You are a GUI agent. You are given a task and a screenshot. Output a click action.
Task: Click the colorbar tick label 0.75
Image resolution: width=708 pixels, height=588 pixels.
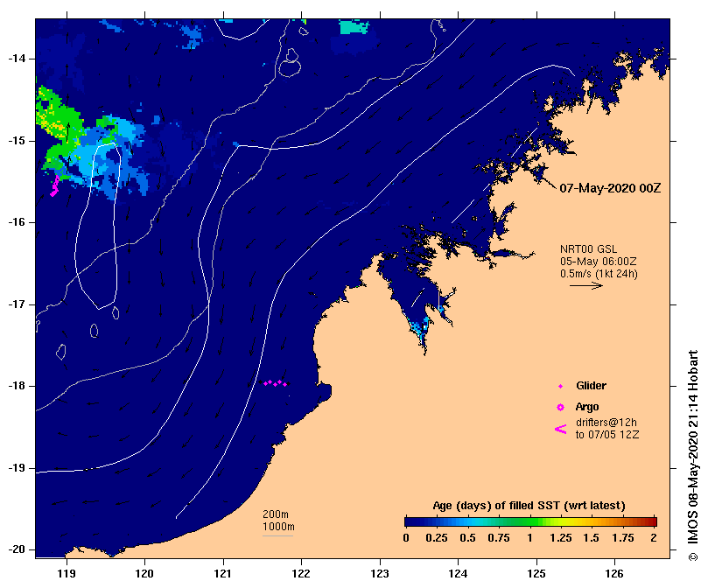pyautogui.click(x=499, y=538)
